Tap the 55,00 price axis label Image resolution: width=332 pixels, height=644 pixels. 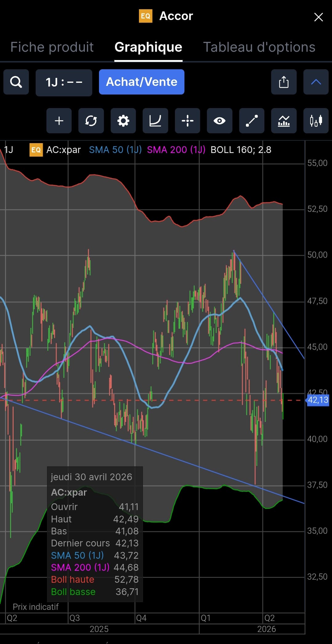pos(317,163)
